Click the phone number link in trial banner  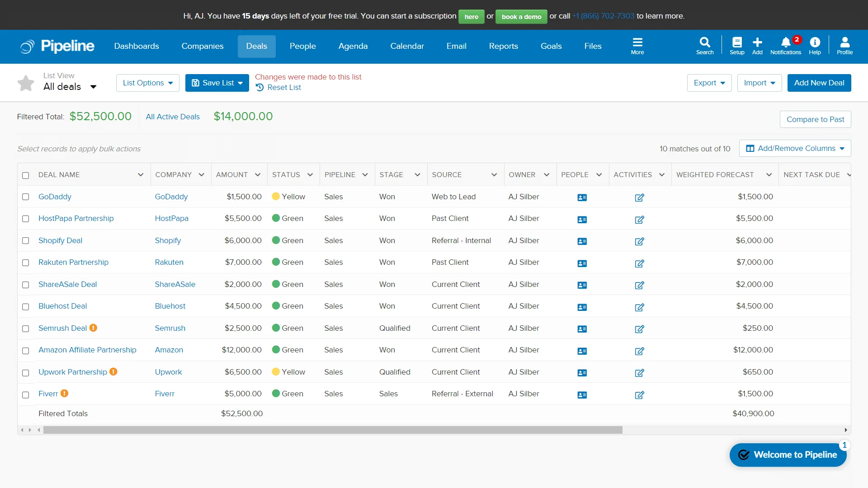click(603, 16)
